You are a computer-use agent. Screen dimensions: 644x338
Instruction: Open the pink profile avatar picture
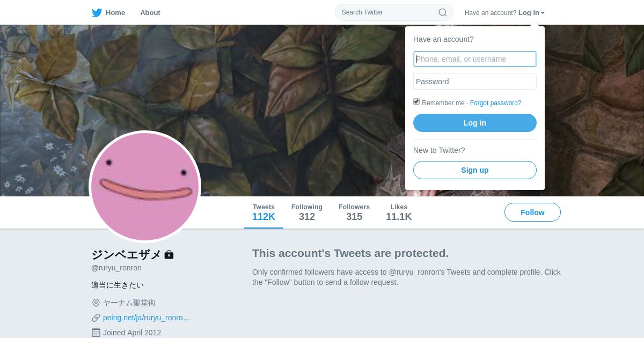(145, 186)
